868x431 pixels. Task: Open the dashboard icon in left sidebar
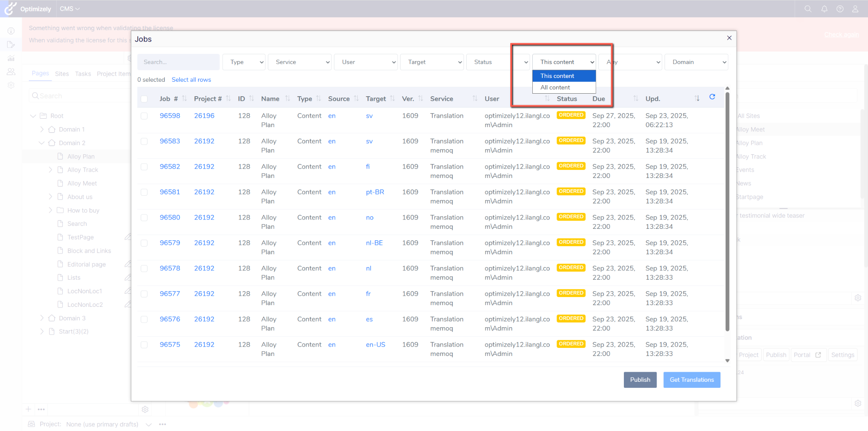point(11,31)
